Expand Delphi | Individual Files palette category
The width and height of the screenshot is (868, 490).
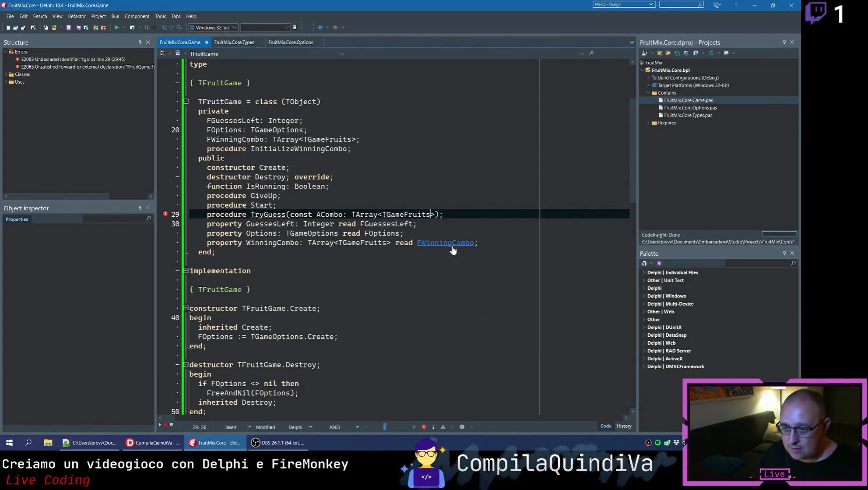coord(643,272)
